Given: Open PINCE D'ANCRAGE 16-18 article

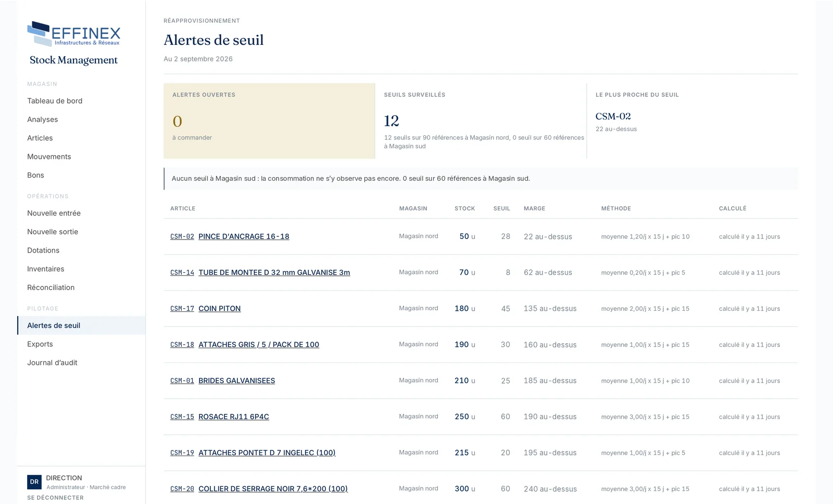Looking at the screenshot, I should [x=244, y=236].
